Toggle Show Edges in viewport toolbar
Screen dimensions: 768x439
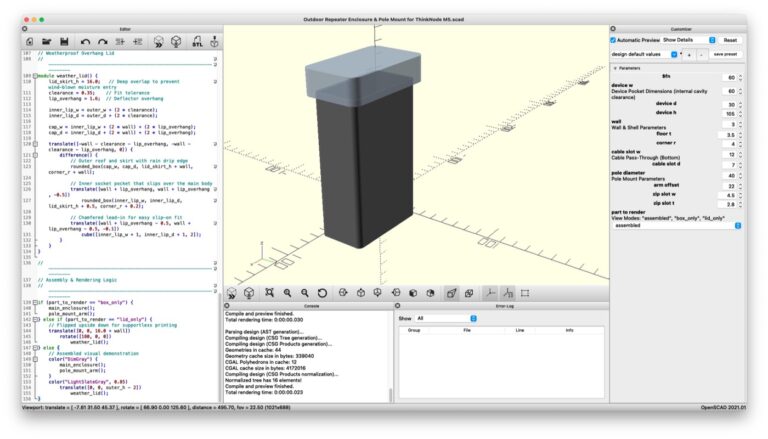coord(525,293)
